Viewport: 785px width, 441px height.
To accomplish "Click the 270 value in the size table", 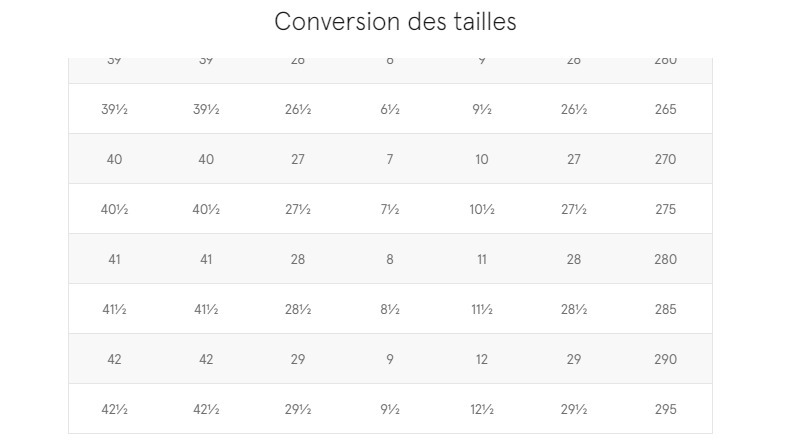I will (665, 159).
